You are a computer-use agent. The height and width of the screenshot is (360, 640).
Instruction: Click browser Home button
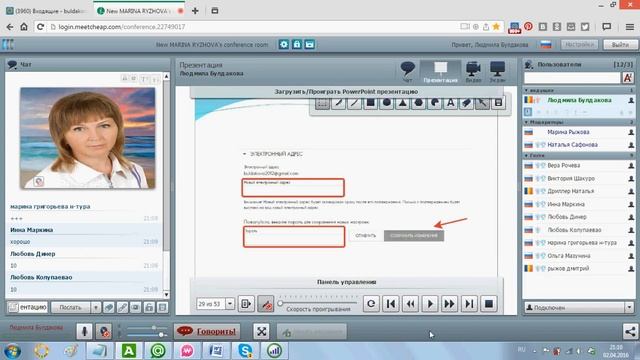pyautogui.click(x=24, y=27)
